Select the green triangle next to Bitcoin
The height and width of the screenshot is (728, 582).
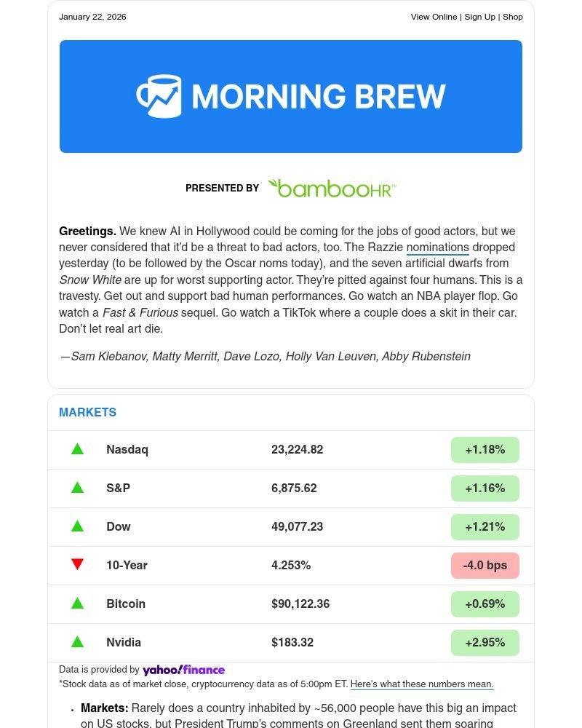point(78,604)
